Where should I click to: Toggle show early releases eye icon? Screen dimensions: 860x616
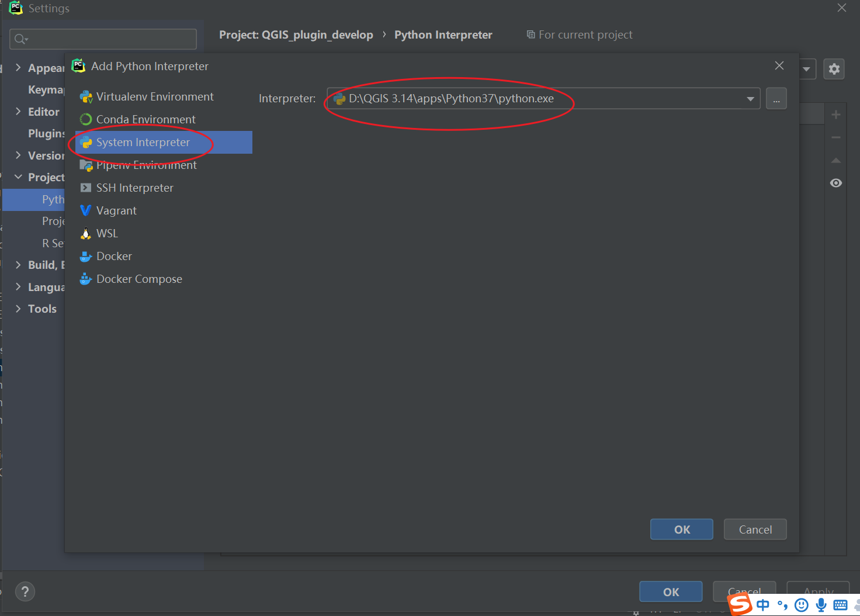(836, 183)
